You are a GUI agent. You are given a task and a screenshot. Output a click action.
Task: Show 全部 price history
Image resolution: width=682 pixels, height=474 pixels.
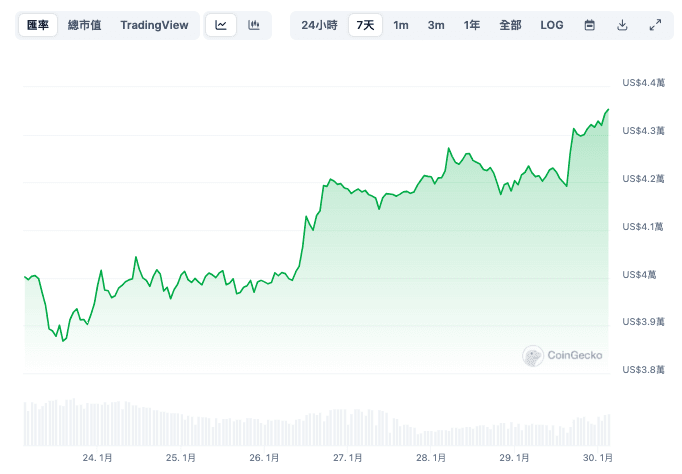(x=510, y=25)
